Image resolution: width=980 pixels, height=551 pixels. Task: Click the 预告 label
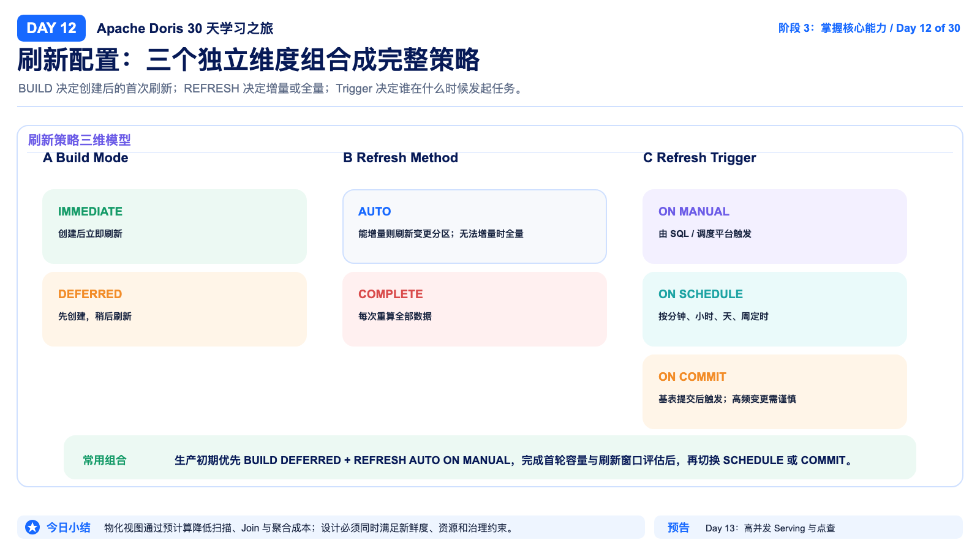[679, 527]
